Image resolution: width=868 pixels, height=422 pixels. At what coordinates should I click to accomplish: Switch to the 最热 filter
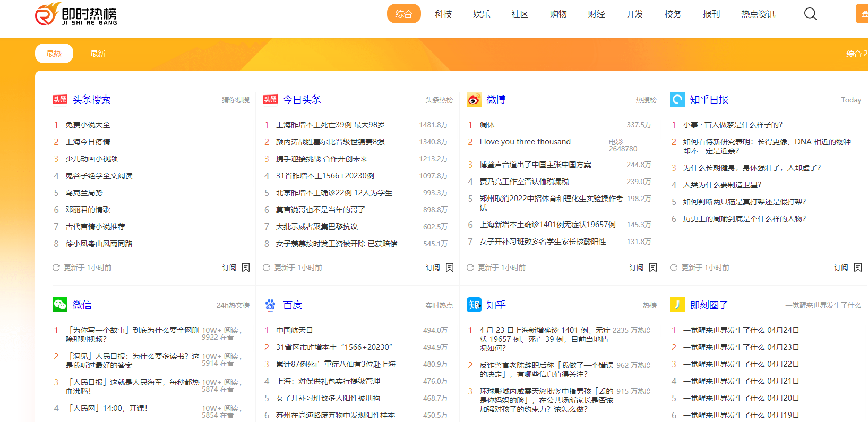pyautogui.click(x=54, y=54)
